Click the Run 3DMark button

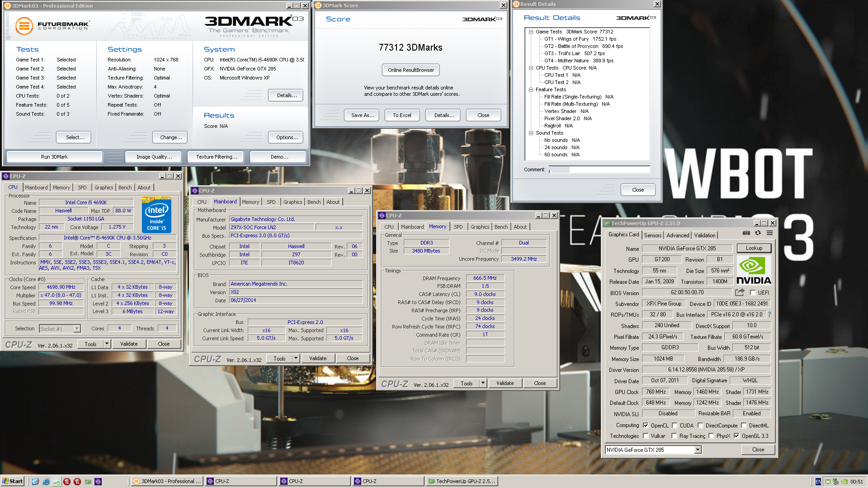click(x=54, y=157)
